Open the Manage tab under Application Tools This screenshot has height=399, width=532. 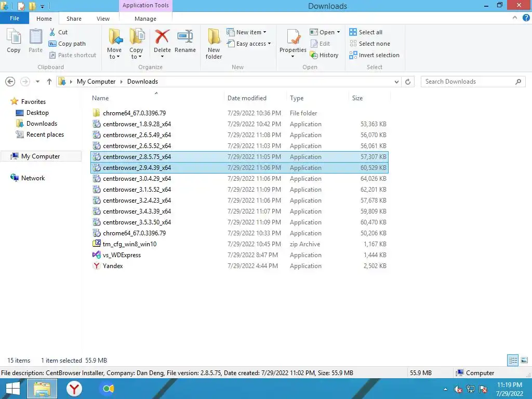145,19
